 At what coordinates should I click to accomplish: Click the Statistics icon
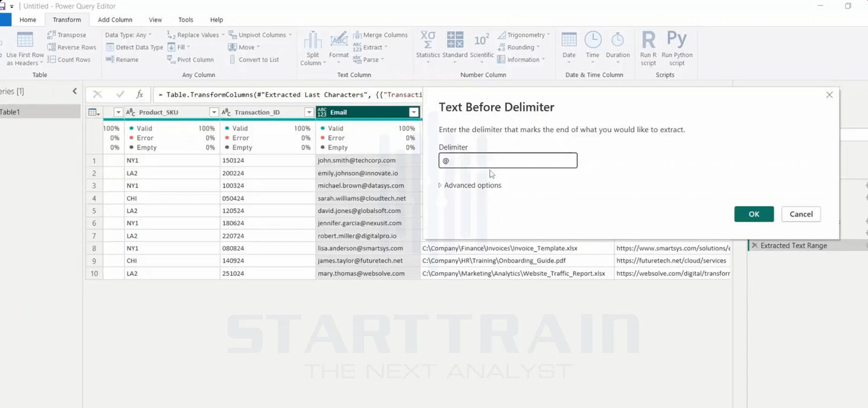pyautogui.click(x=428, y=40)
